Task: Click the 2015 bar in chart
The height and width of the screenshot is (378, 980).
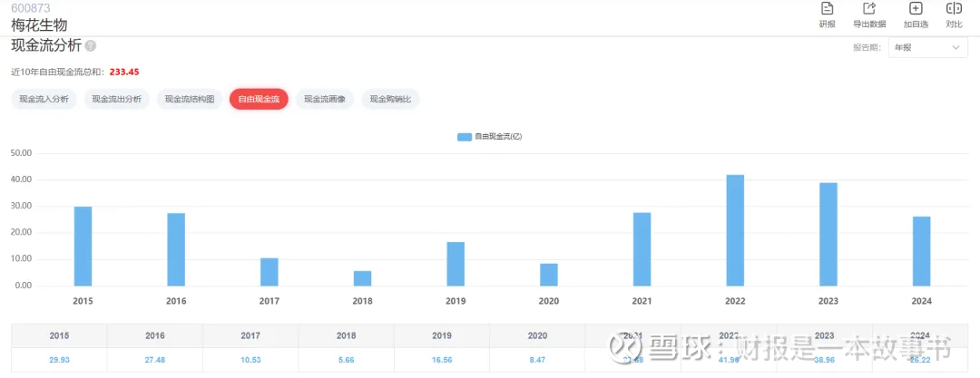Action: pos(83,247)
